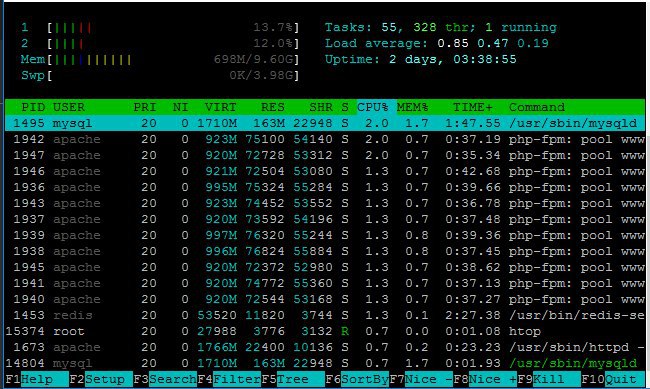
Task: Sort by the CPU% column header
Action: (373, 107)
